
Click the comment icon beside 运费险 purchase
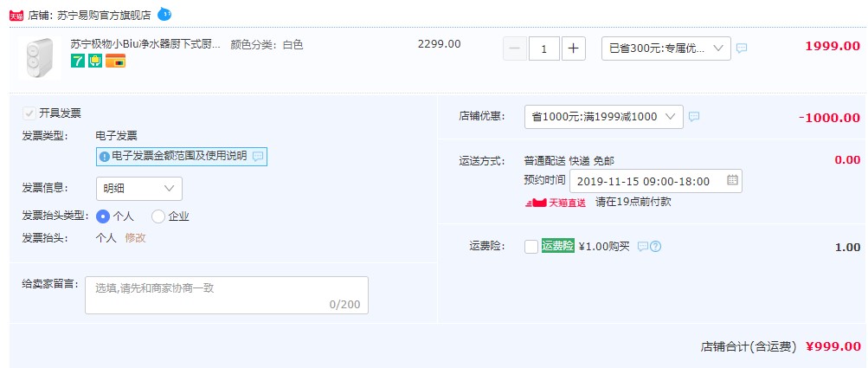click(643, 246)
